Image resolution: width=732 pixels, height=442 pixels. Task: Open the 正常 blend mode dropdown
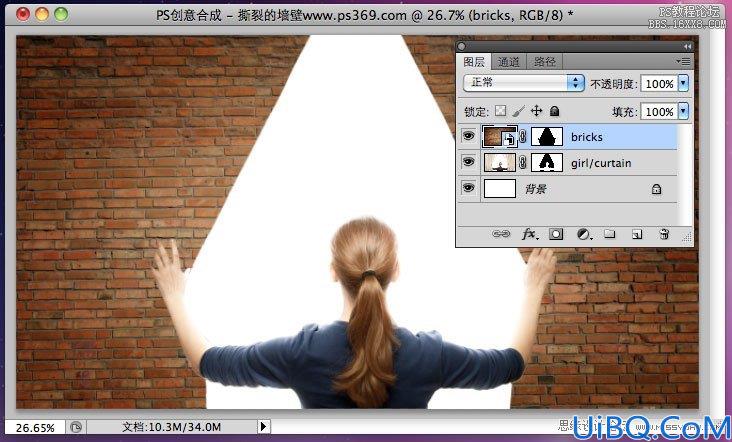[x=523, y=83]
